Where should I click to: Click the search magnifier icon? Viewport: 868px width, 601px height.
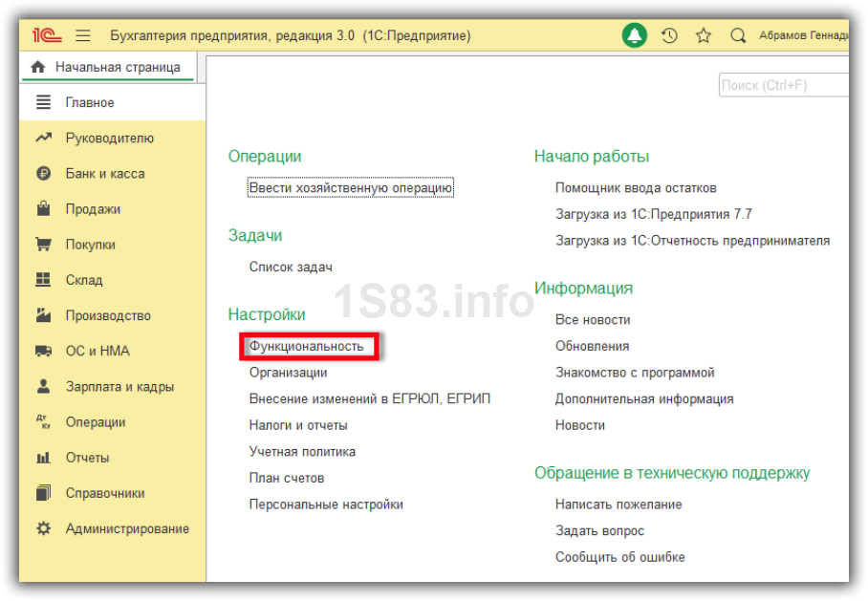click(738, 35)
